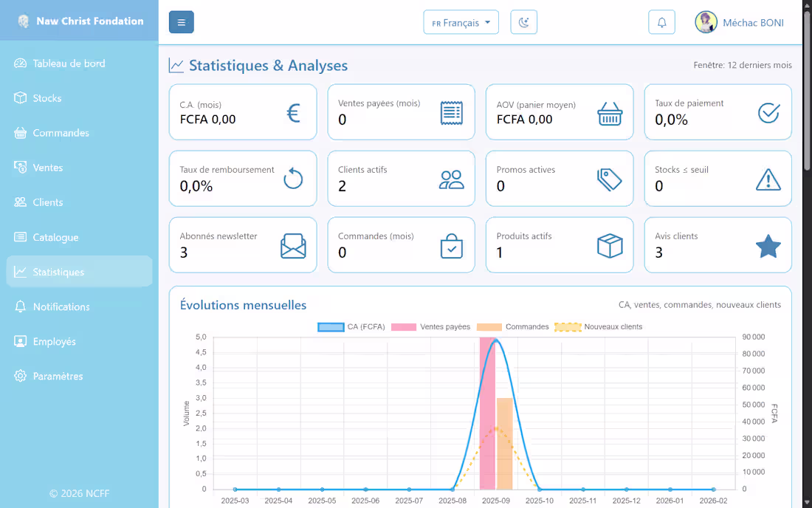Click the Clients people icon in sidebar
The image size is (812, 508).
(x=20, y=202)
